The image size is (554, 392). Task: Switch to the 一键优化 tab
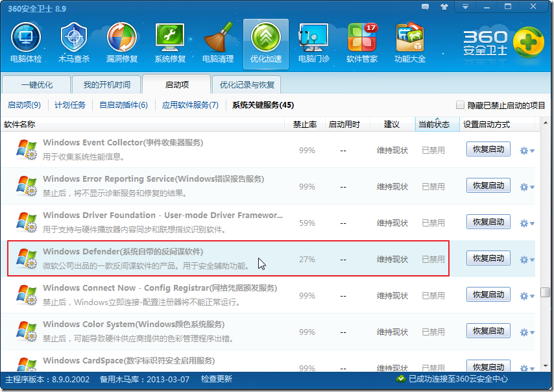36,85
